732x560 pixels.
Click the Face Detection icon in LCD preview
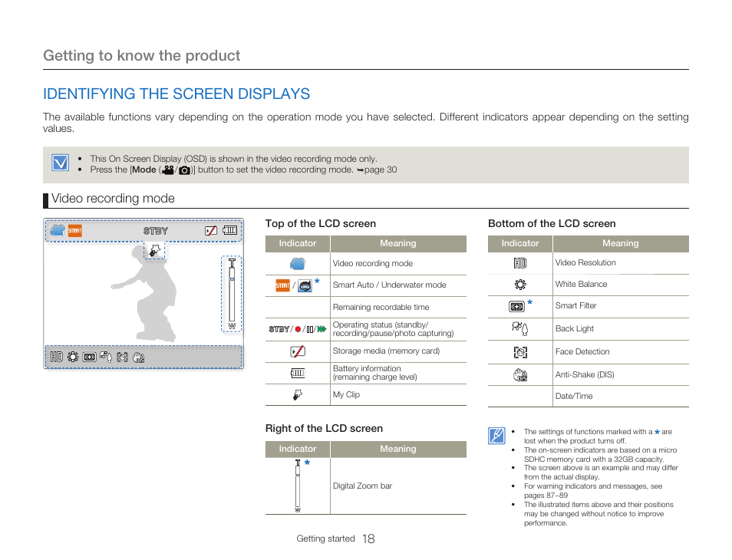click(122, 357)
